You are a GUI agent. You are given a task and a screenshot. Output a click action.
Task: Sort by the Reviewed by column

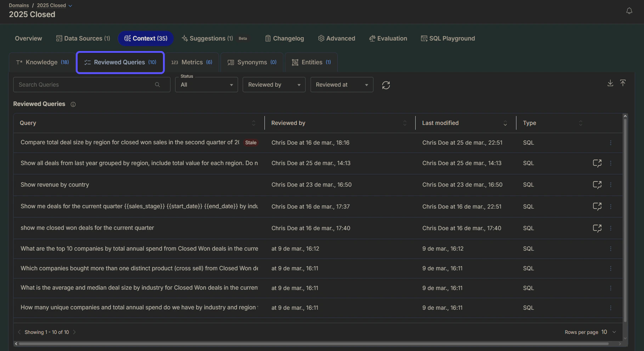[405, 123]
